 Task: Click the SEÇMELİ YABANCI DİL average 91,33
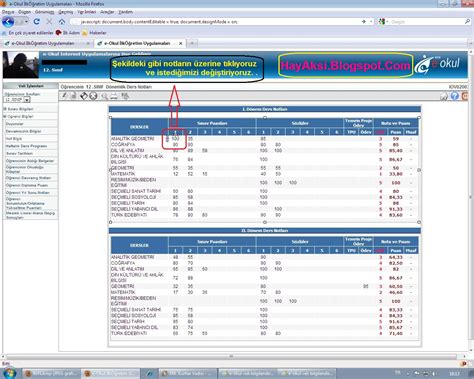(396, 209)
